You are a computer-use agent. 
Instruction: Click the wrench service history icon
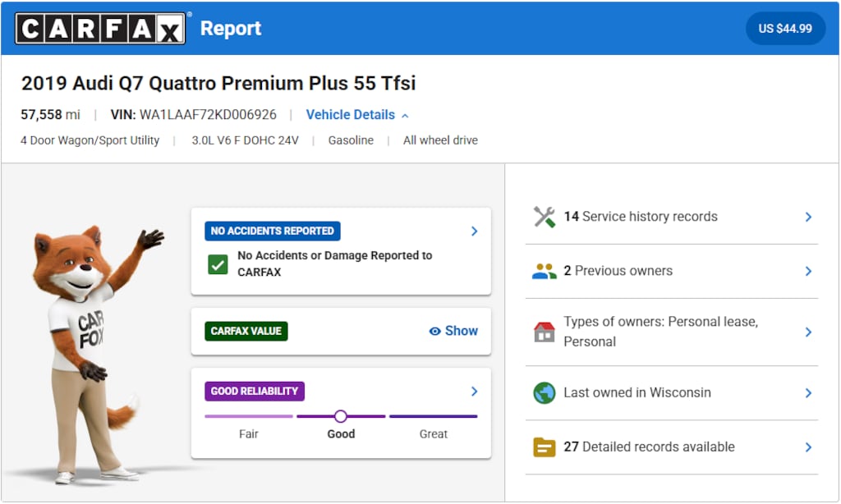[544, 217]
